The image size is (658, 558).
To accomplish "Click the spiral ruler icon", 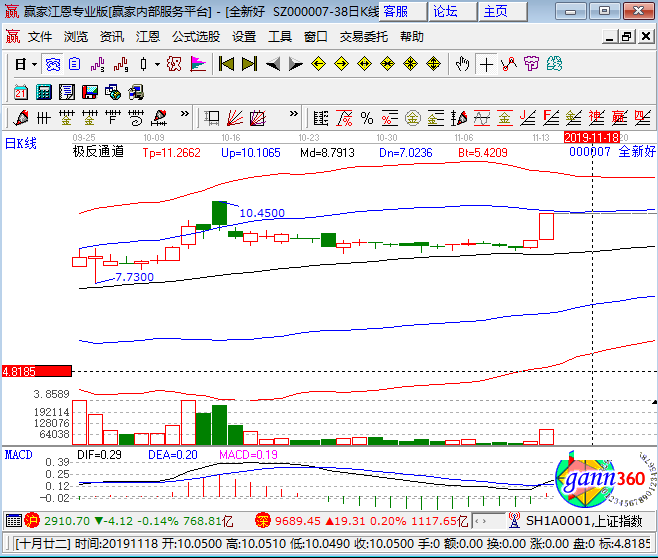I will [136, 118].
